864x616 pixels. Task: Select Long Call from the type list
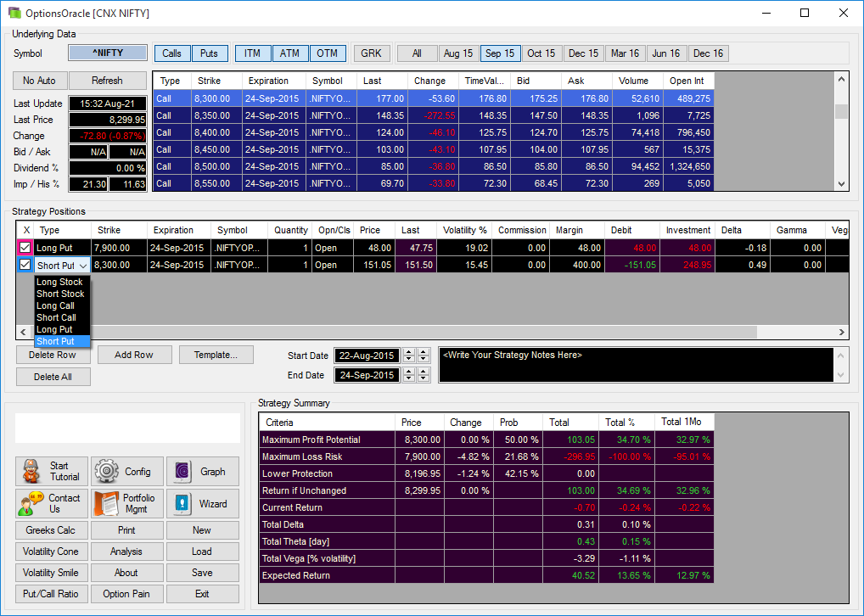(62, 305)
